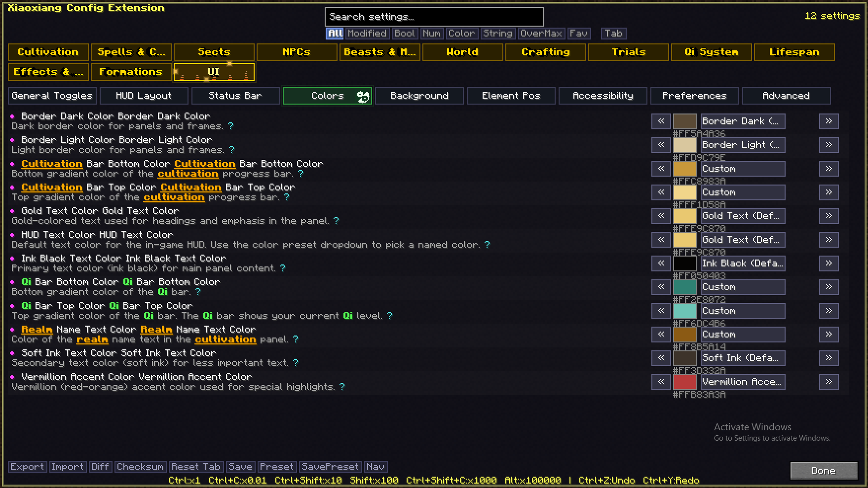Next preset arrow for Border Dark Color
The image size is (868, 488).
coord(829,121)
